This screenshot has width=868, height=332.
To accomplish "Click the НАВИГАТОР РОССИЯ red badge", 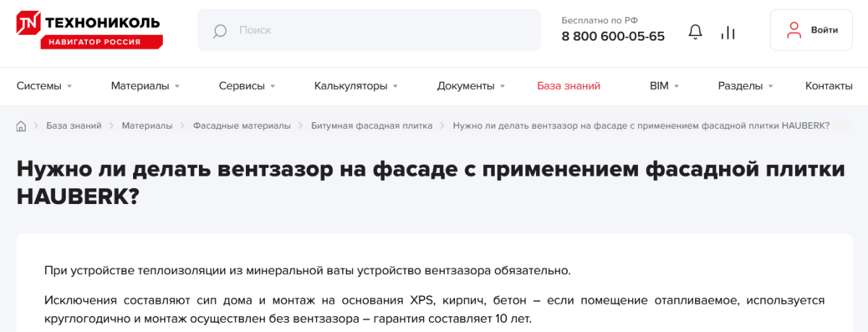I will click(101, 42).
